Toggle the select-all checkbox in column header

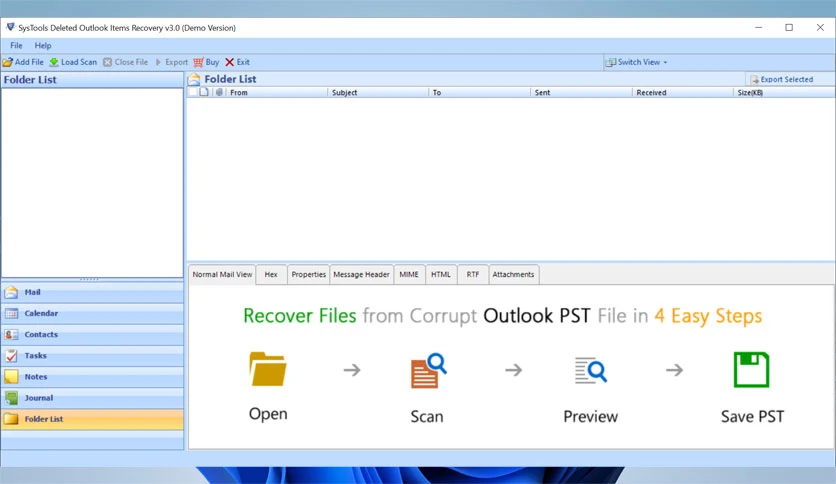tap(192, 92)
